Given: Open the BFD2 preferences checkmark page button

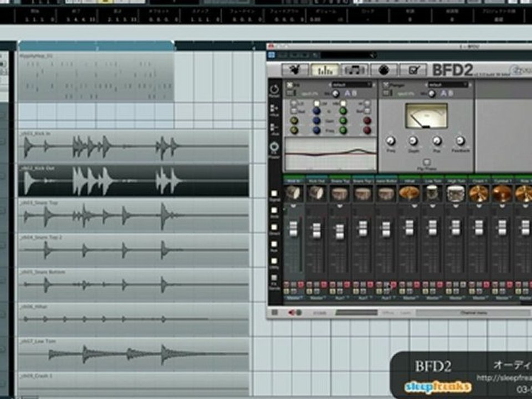Looking at the screenshot, I should coord(413,70).
